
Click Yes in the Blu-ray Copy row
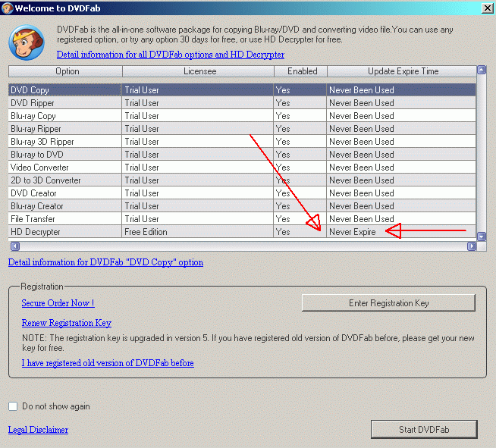coord(300,116)
